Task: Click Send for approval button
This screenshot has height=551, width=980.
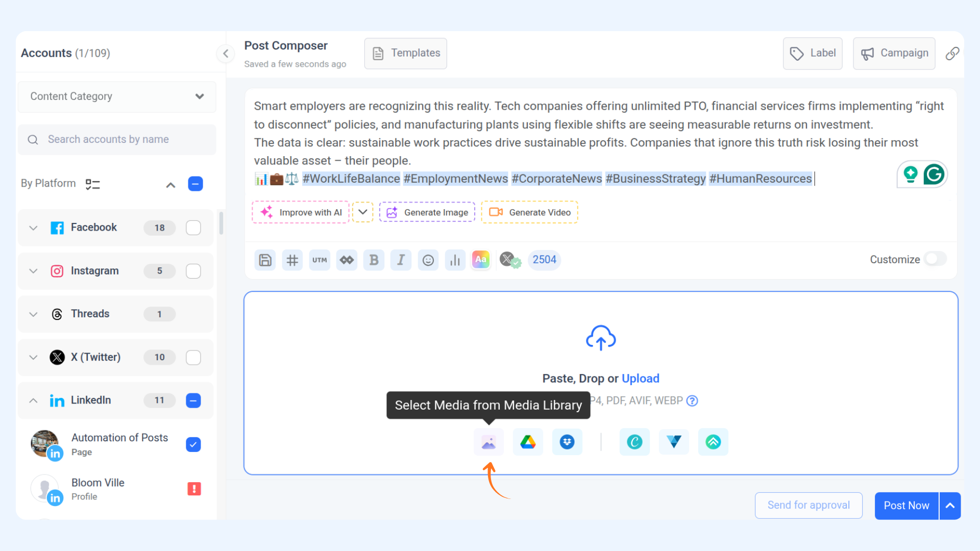Action: pyautogui.click(x=808, y=506)
